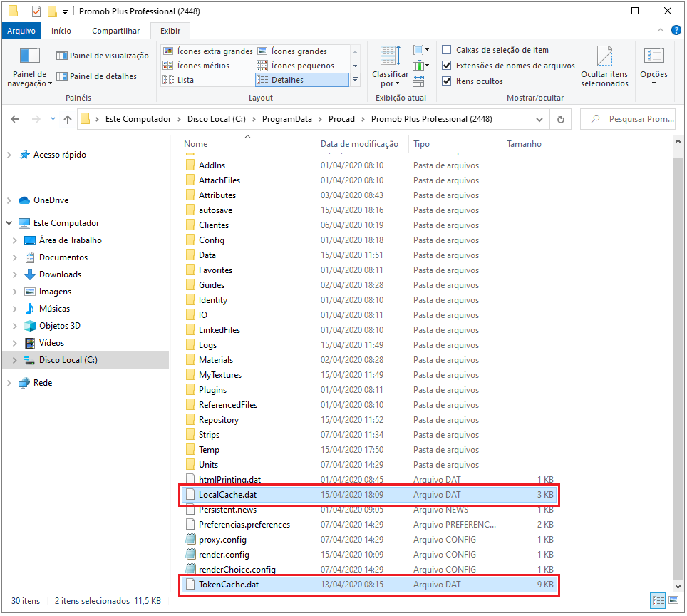
Task: Open the Classificar por sort icon
Action: coord(390,57)
